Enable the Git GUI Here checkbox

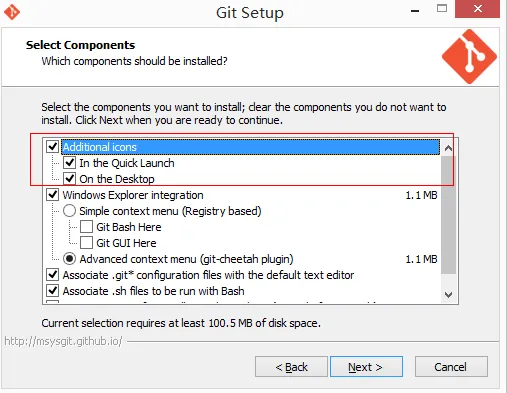click(86, 243)
